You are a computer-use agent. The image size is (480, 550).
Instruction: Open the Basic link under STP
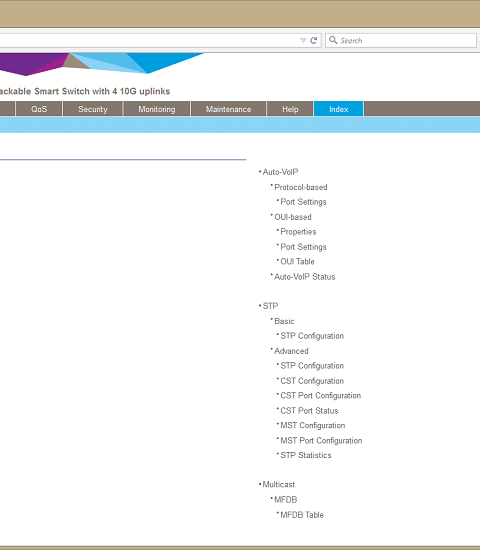[x=284, y=321]
